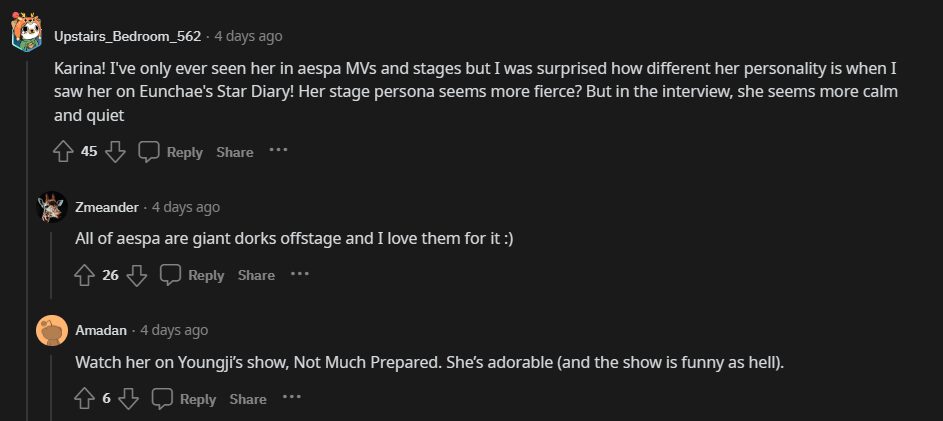This screenshot has height=421, width=943.
Task: Downvote Upstairs_Bedroom_562's comment
Action: pyautogui.click(x=116, y=152)
